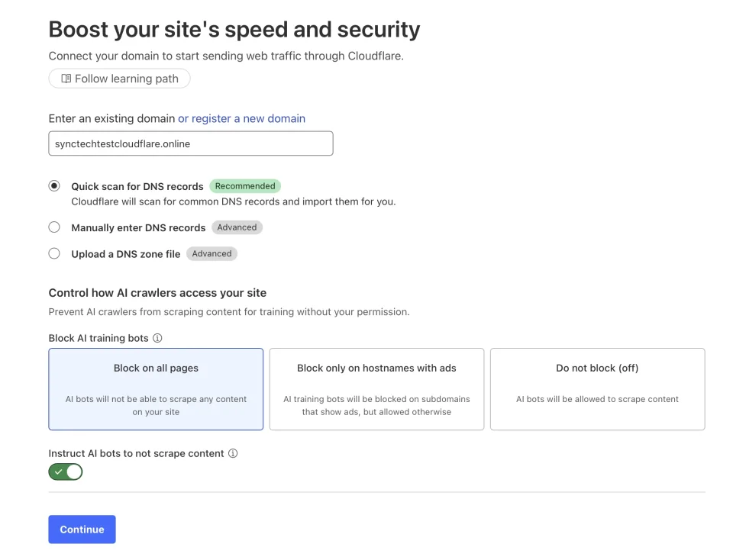Open Follow learning path button
The image size is (733, 560).
click(x=119, y=79)
